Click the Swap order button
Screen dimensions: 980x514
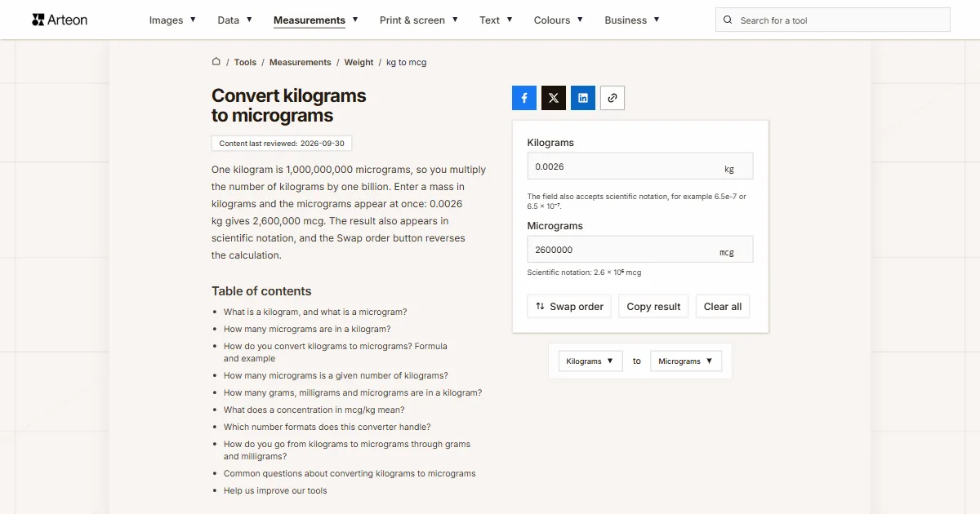point(569,307)
